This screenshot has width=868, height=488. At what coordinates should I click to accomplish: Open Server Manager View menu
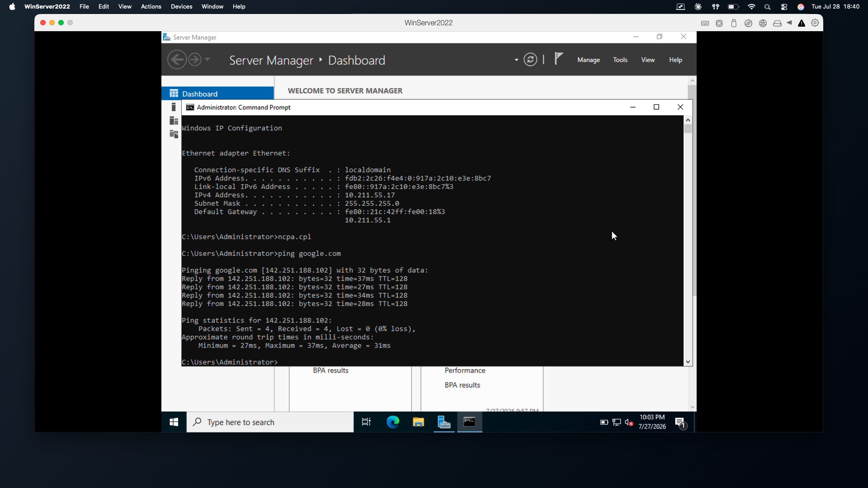pos(648,60)
